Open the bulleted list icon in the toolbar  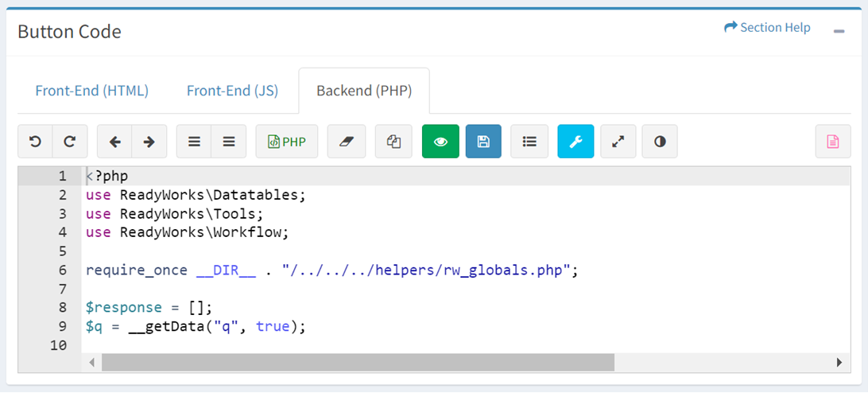pyautogui.click(x=529, y=142)
